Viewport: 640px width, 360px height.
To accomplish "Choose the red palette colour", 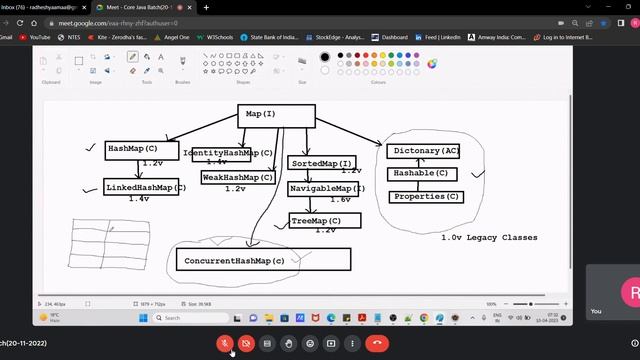I will coord(366,56).
